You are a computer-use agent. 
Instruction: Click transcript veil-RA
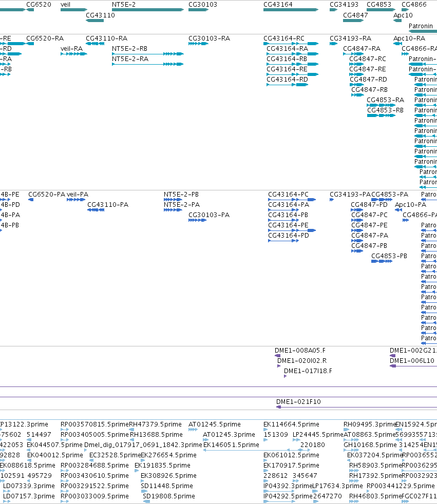pos(71,49)
